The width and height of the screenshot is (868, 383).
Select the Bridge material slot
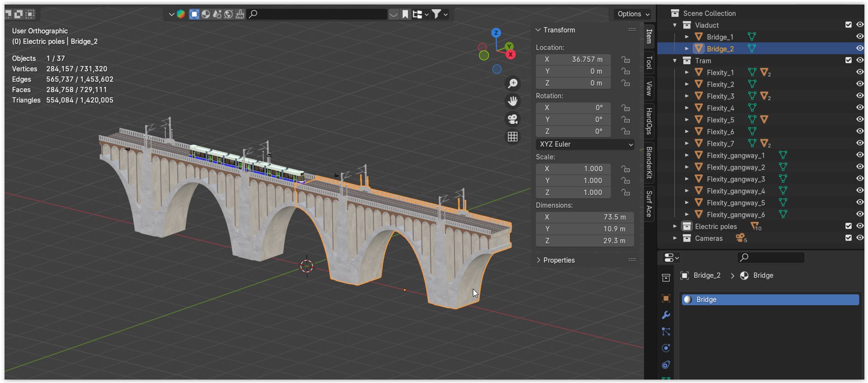pos(770,299)
